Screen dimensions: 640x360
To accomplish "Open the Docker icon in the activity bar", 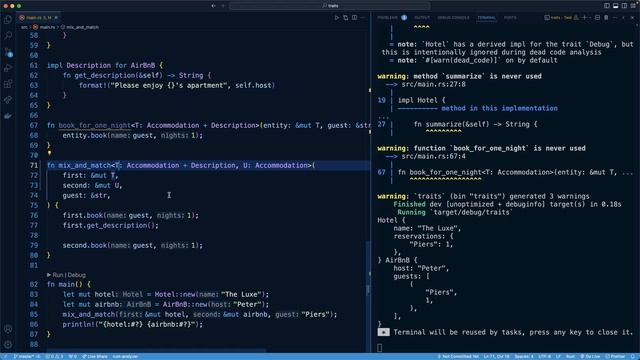I will click(x=8, y=116).
